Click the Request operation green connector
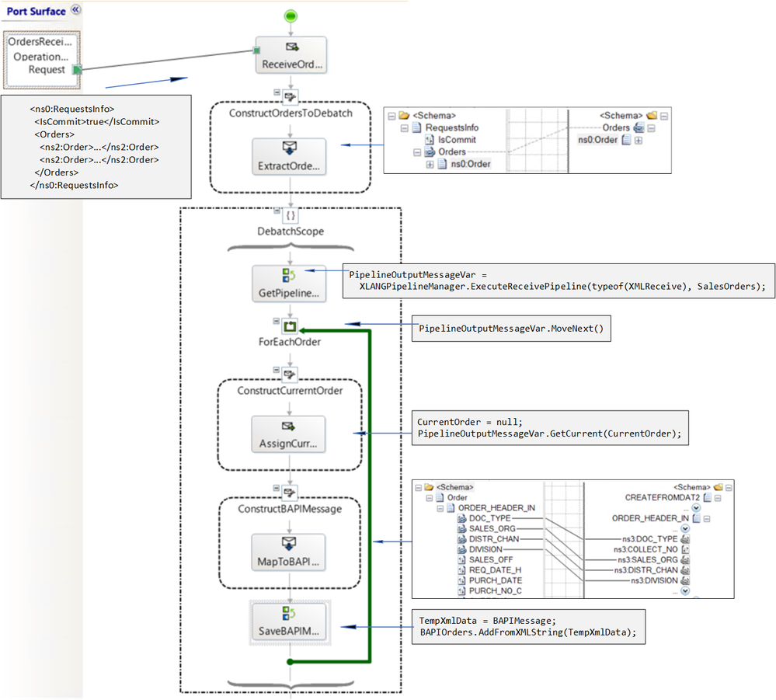The height and width of the screenshot is (700, 776). tap(77, 70)
